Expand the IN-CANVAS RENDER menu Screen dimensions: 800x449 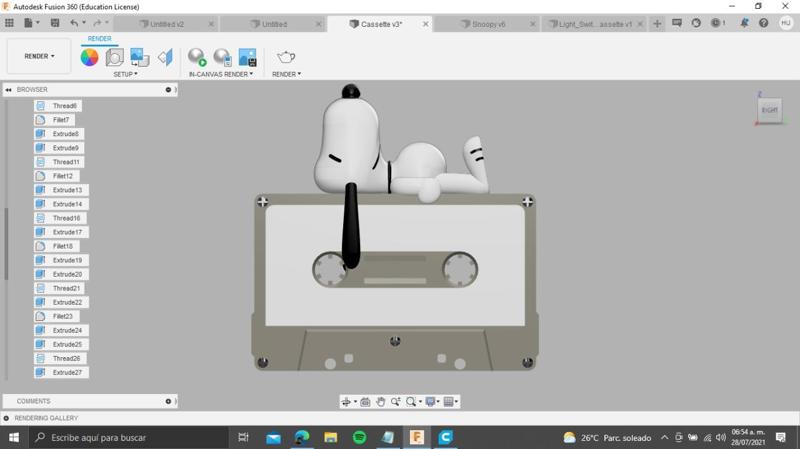[221, 74]
